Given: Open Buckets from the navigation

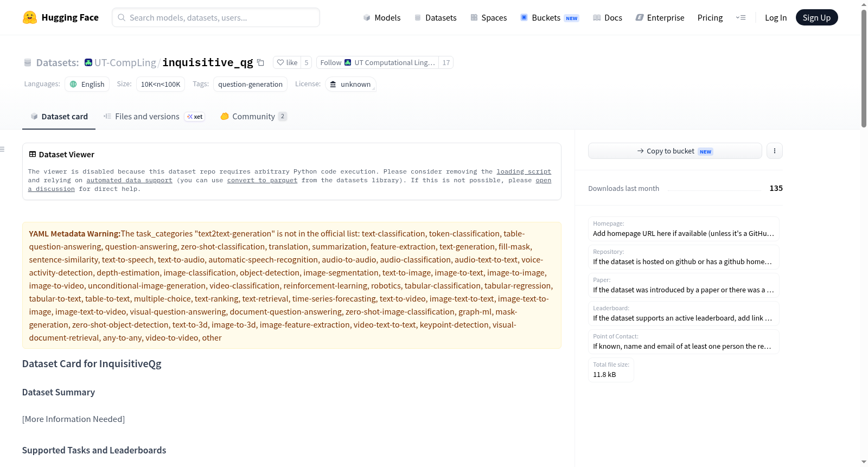Looking at the screenshot, I should pos(550,17).
